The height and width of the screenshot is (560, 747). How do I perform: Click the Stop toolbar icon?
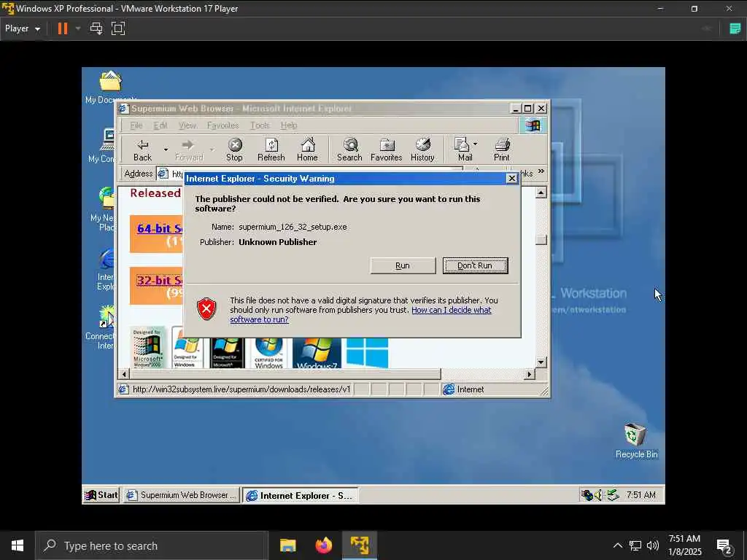click(234, 149)
